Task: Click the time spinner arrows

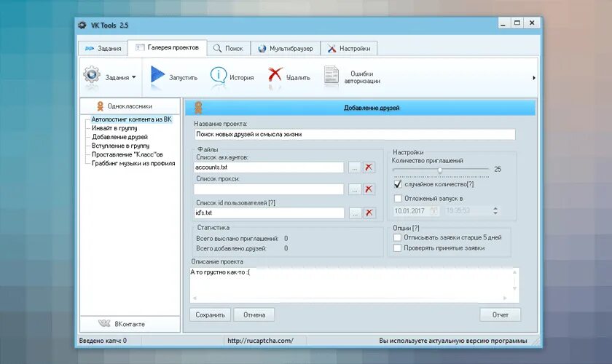Action: coord(495,210)
